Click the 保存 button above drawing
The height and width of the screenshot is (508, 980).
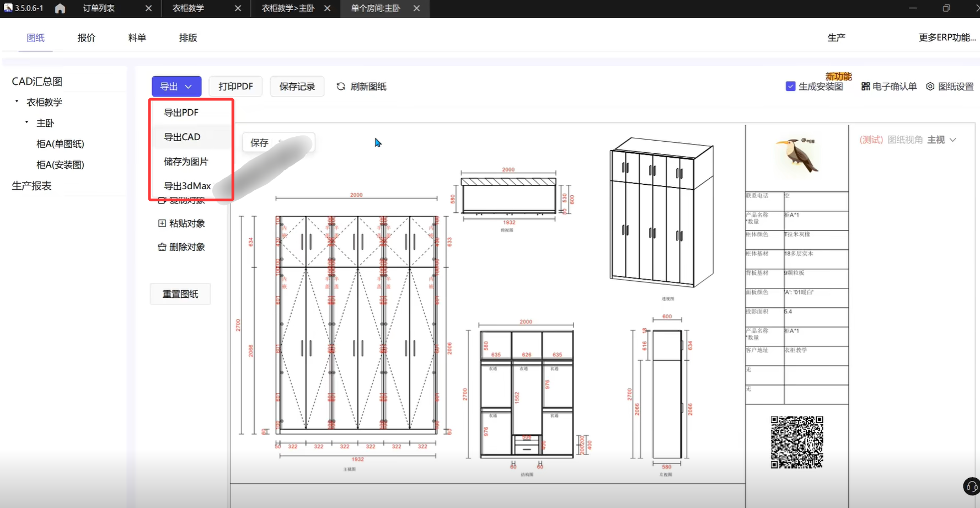point(259,143)
